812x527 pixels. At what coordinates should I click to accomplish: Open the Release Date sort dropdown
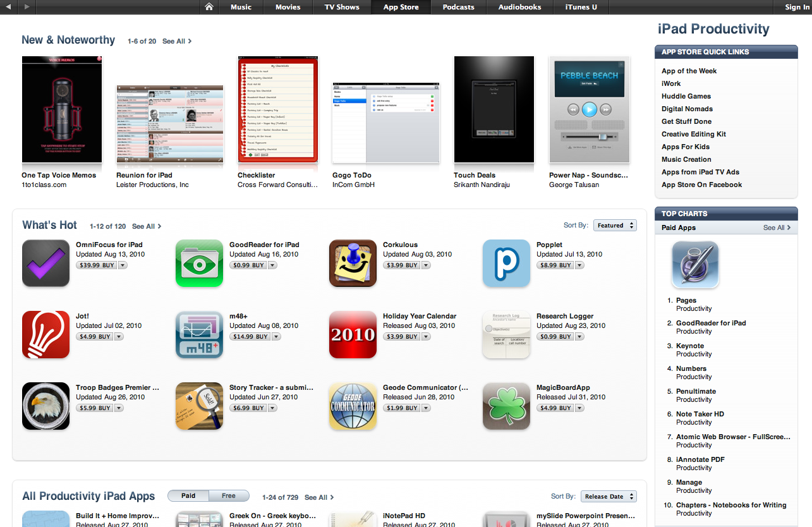pyautogui.click(x=608, y=497)
